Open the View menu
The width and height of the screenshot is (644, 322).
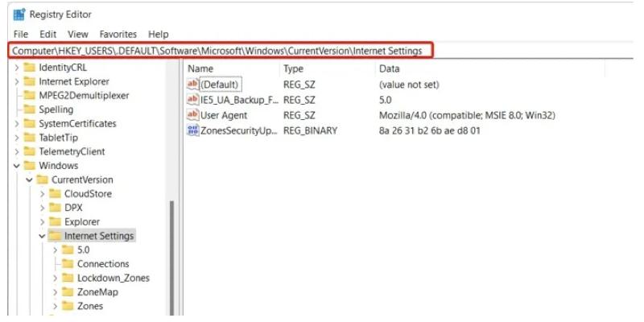[x=77, y=34]
